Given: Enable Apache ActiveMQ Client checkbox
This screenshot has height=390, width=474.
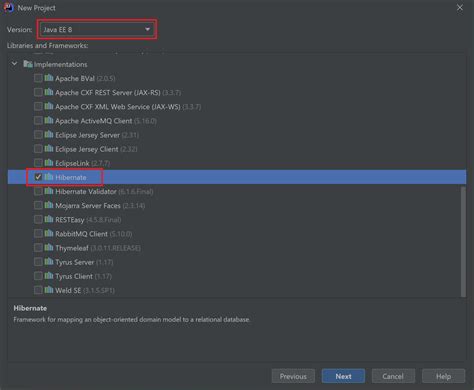Looking at the screenshot, I should click(x=38, y=120).
